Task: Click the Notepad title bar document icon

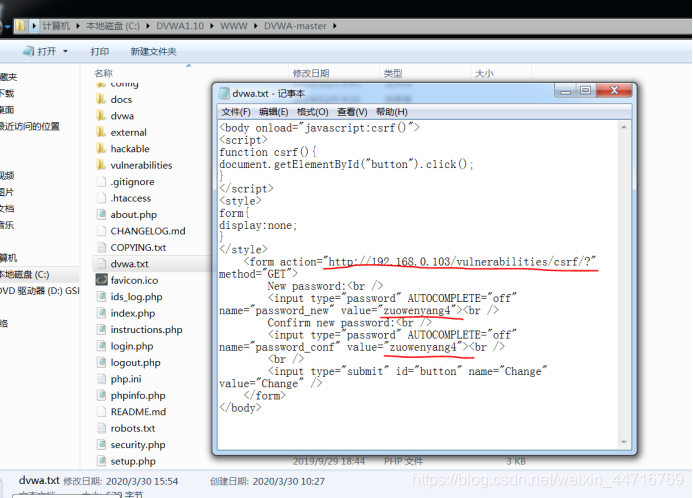Action: [x=224, y=93]
